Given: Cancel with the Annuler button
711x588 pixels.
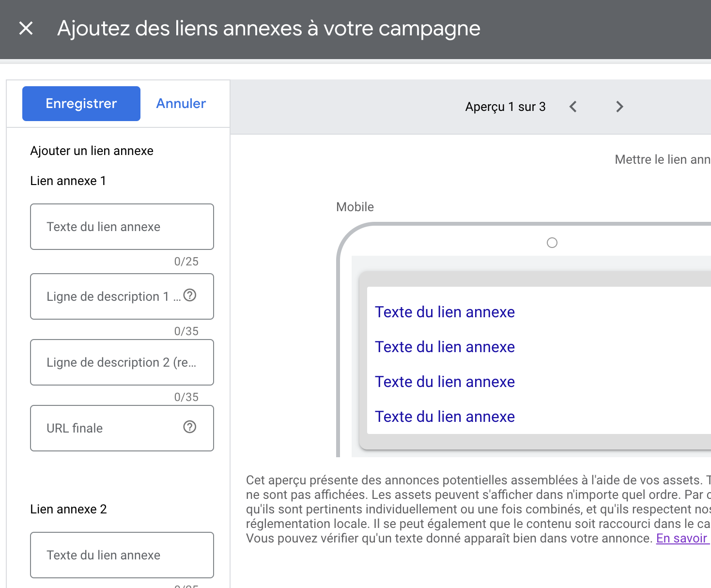Looking at the screenshot, I should click(181, 104).
